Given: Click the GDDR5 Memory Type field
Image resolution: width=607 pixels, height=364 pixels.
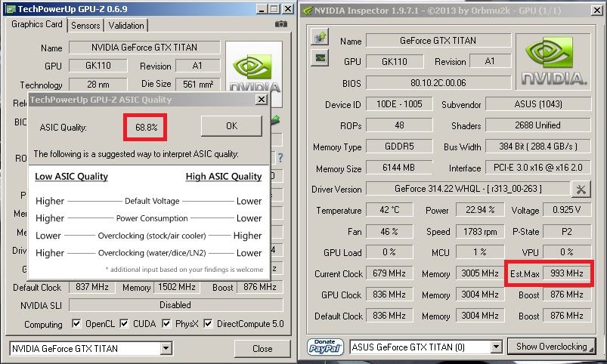Looking at the screenshot, I should pos(399,147).
